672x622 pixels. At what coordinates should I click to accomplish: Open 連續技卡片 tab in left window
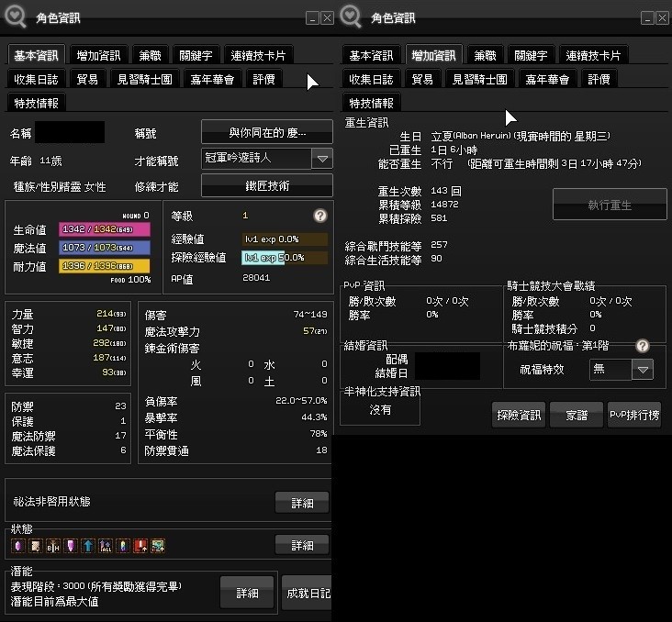pos(259,55)
